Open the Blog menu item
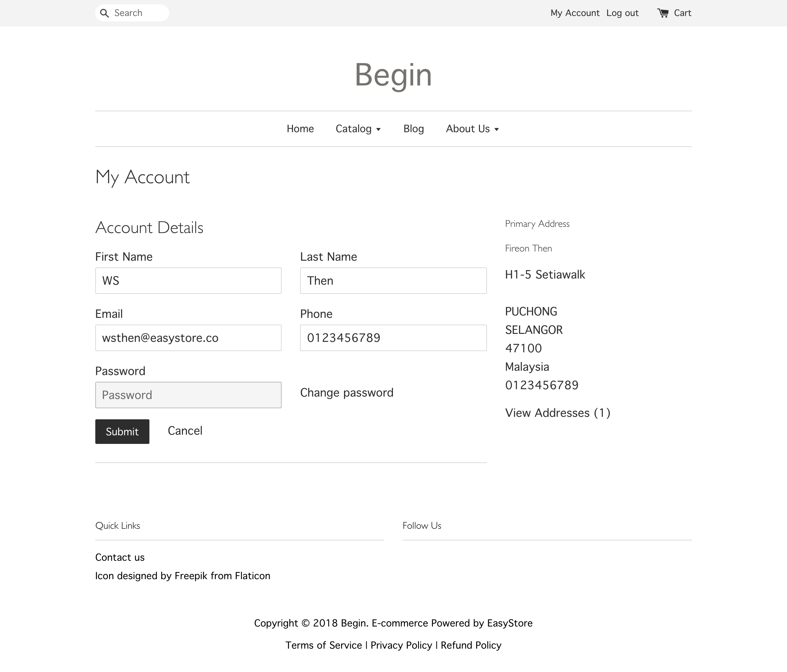Viewport: 787px width, 672px height. (413, 129)
